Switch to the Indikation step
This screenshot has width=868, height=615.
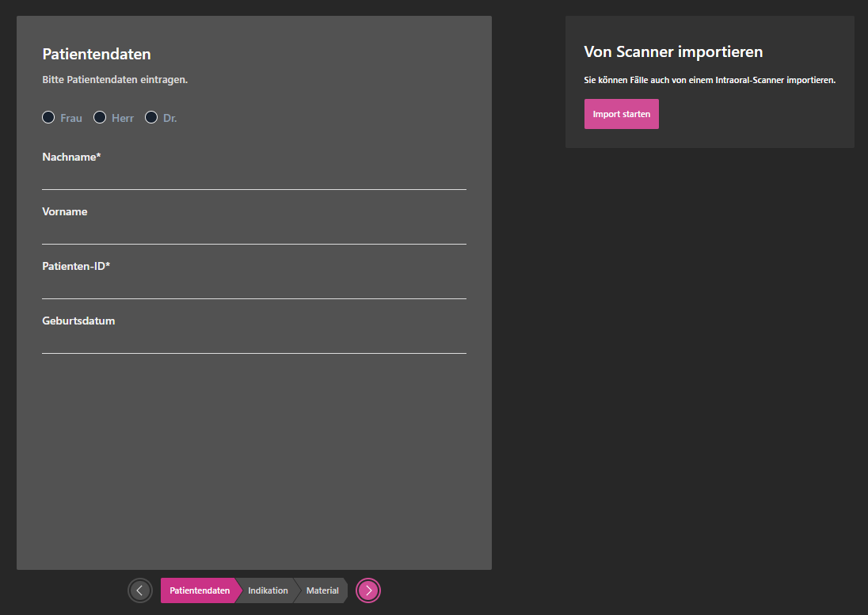coord(268,590)
